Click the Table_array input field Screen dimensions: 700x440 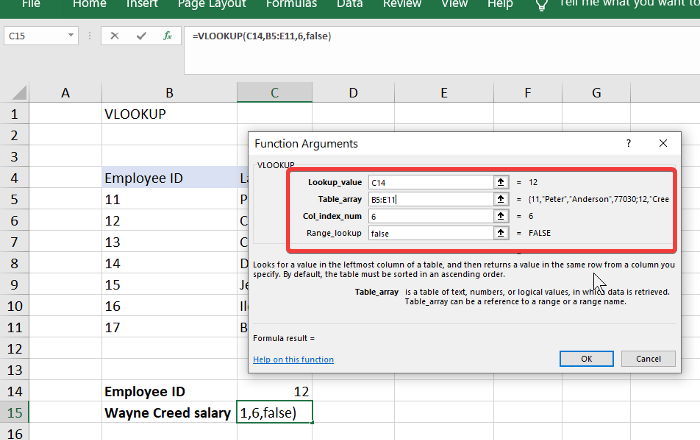[x=430, y=199]
